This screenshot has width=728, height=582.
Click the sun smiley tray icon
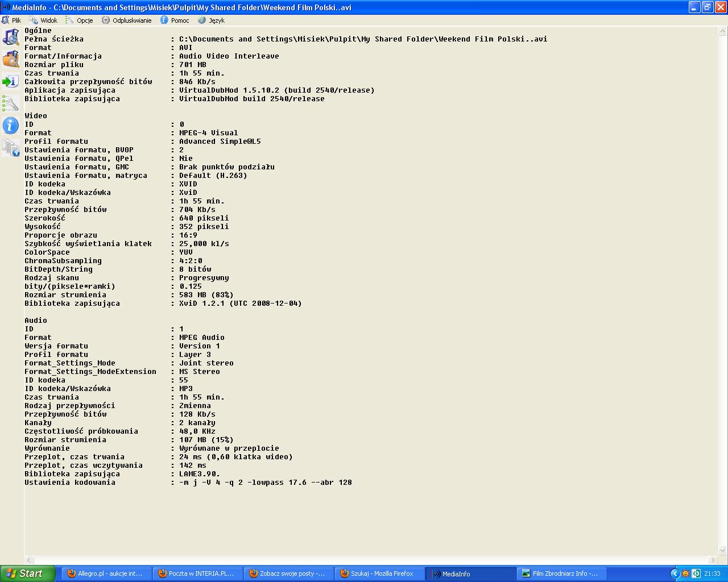point(685,573)
